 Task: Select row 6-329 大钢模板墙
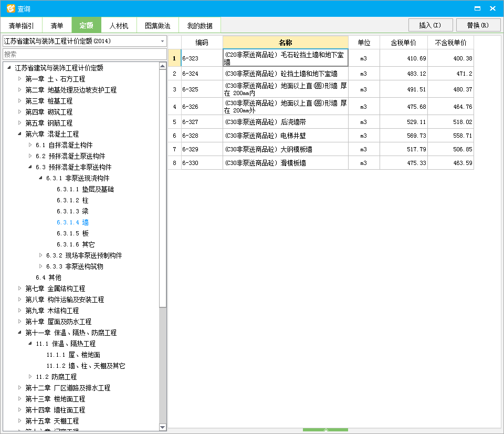[321, 149]
